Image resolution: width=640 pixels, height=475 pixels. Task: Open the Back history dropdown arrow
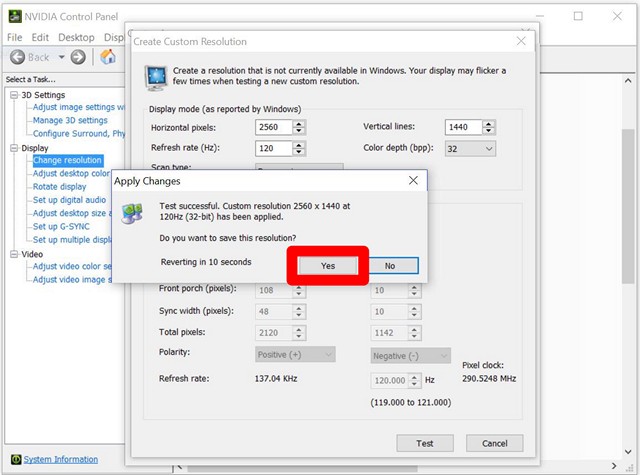point(61,57)
